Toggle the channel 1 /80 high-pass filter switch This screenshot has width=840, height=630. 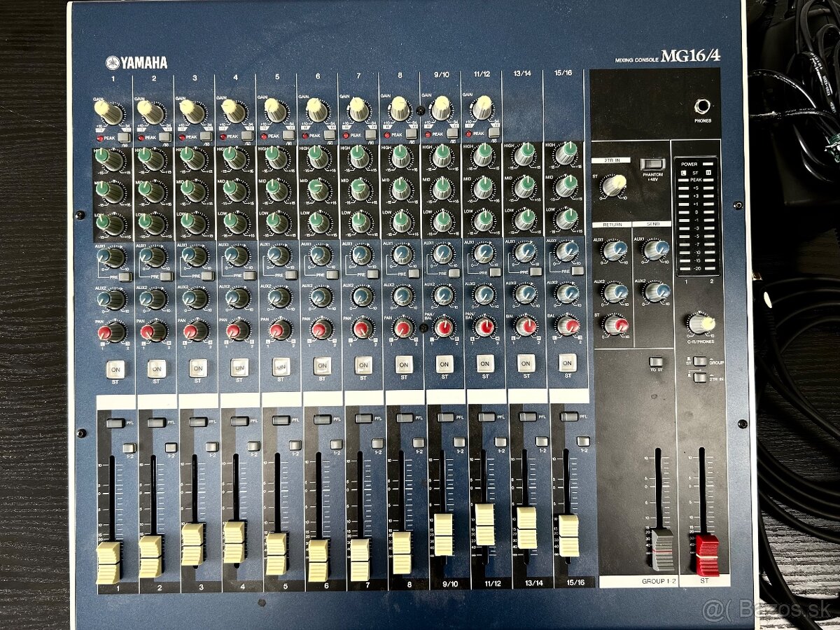click(124, 138)
